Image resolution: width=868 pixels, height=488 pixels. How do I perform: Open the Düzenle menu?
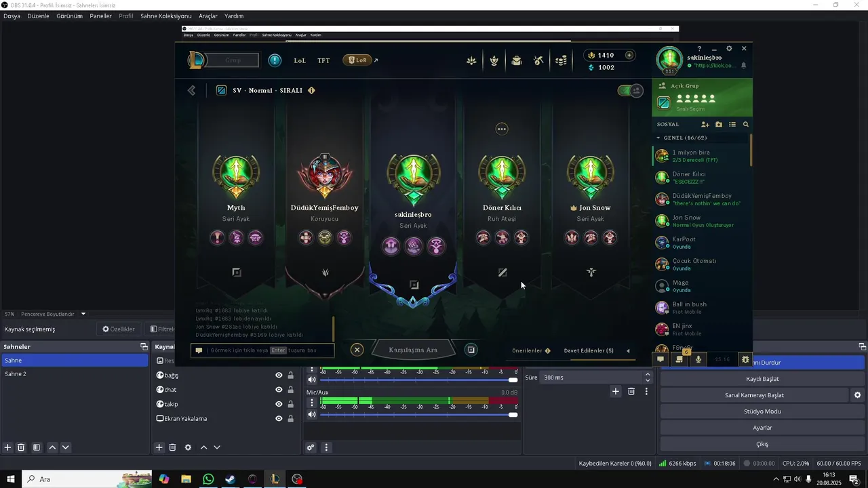[x=38, y=16]
